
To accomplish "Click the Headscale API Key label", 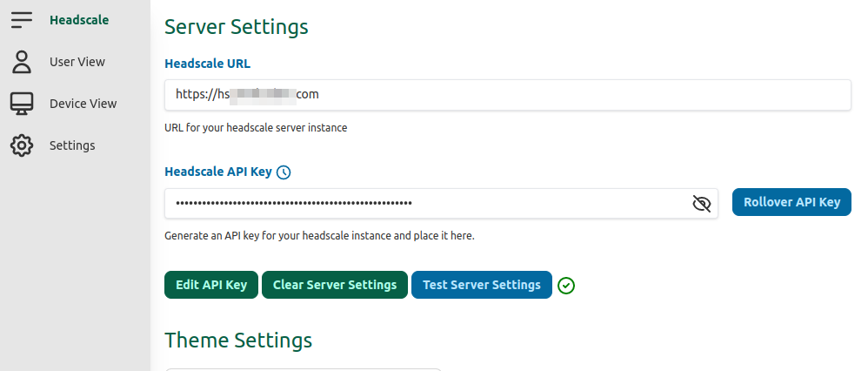I will pyautogui.click(x=218, y=172).
